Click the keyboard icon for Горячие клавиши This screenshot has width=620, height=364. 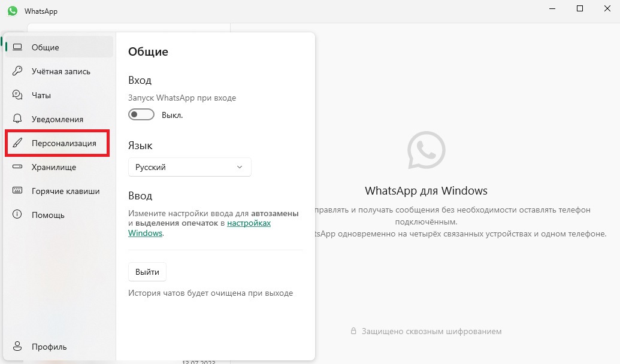click(x=17, y=190)
